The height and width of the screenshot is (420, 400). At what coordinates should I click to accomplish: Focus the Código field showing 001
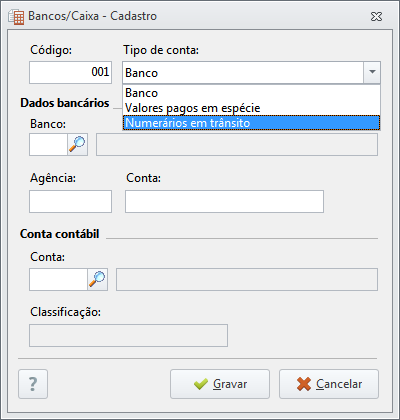(70, 72)
